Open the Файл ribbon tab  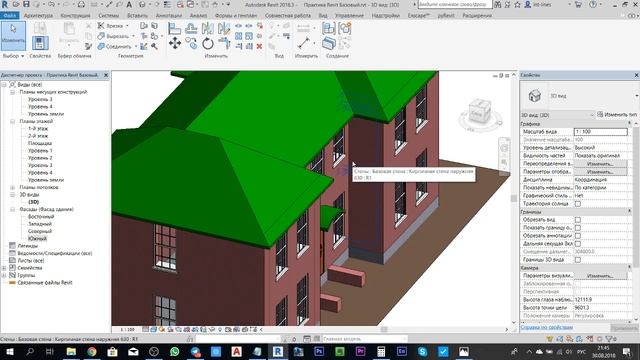pyautogui.click(x=9, y=16)
